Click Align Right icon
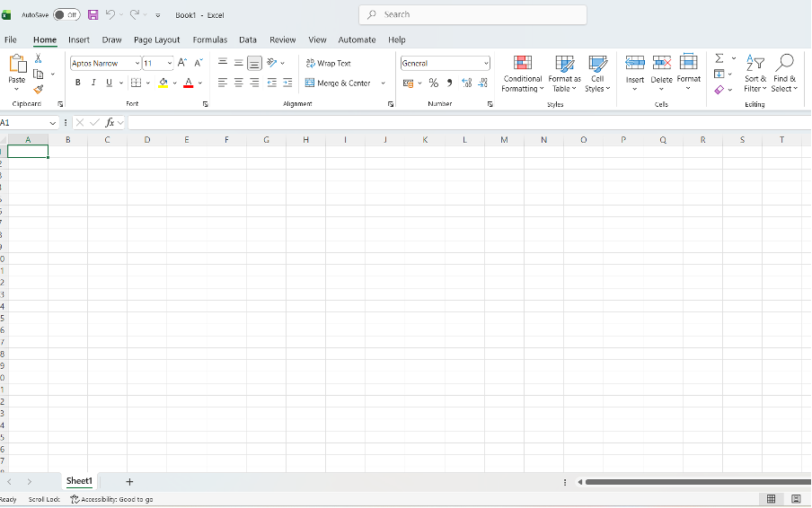The height and width of the screenshot is (508, 812). coord(254,83)
